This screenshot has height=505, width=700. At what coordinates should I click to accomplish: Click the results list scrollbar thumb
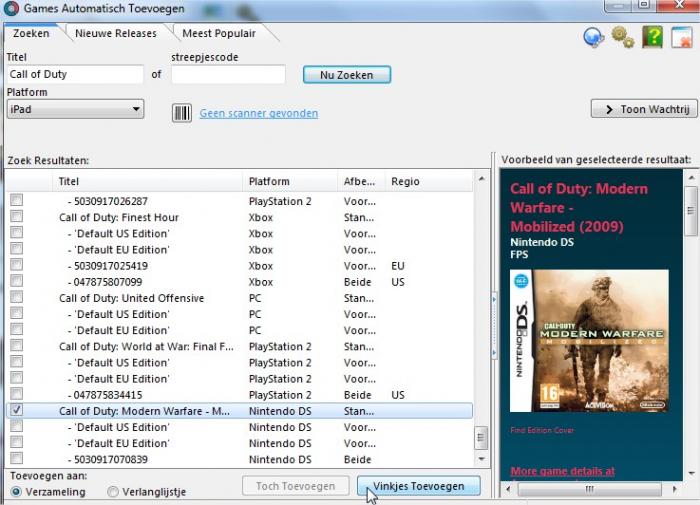pos(482,438)
